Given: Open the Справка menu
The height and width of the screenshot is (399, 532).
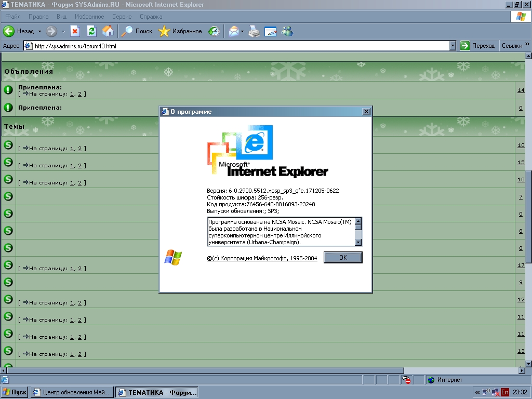Looking at the screenshot, I should click(x=151, y=17).
